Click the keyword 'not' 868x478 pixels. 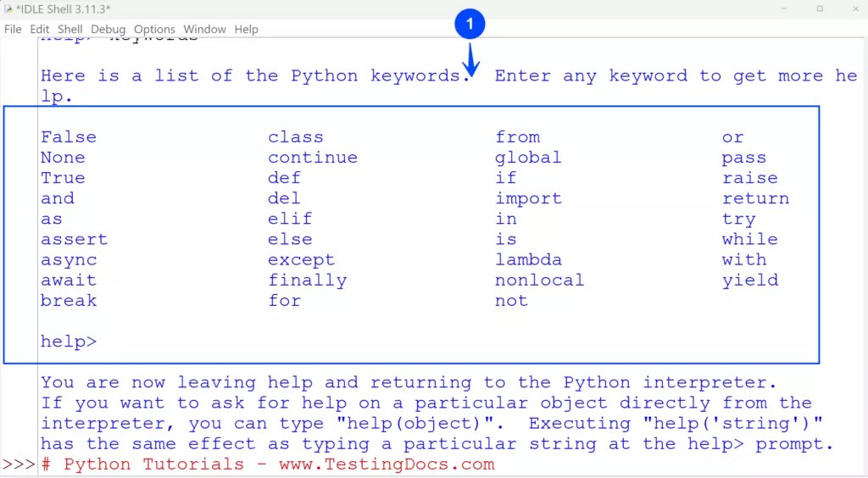coord(511,301)
